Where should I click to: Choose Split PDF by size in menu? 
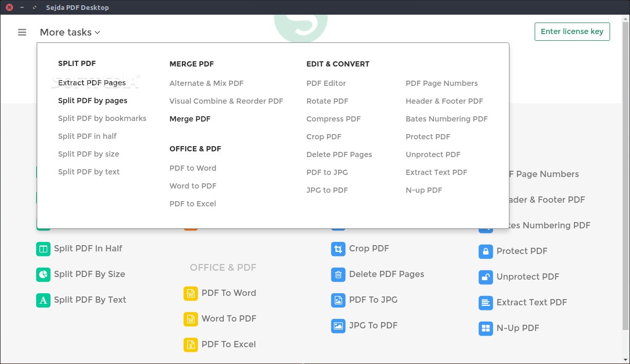[x=89, y=154]
